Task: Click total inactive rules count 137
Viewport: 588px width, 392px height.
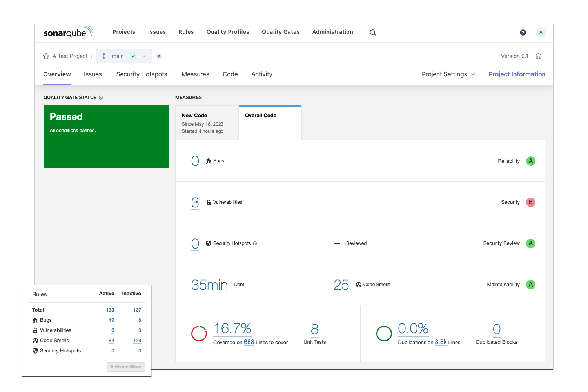Action: click(x=137, y=310)
